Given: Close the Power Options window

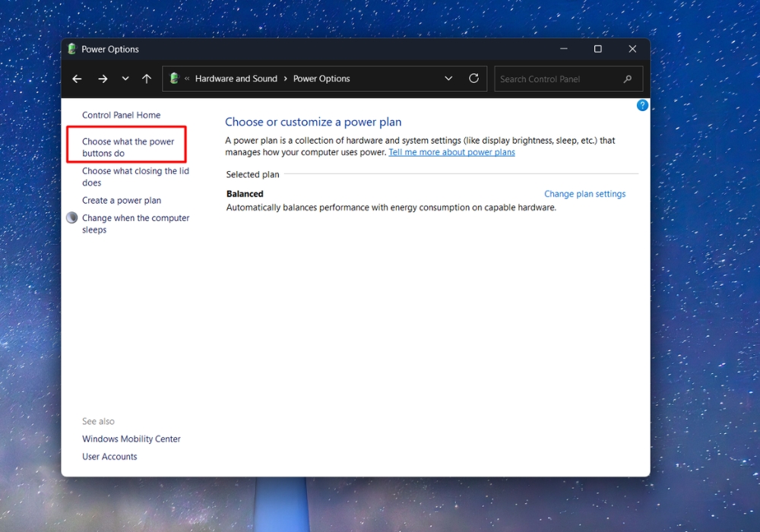Looking at the screenshot, I should [x=632, y=49].
